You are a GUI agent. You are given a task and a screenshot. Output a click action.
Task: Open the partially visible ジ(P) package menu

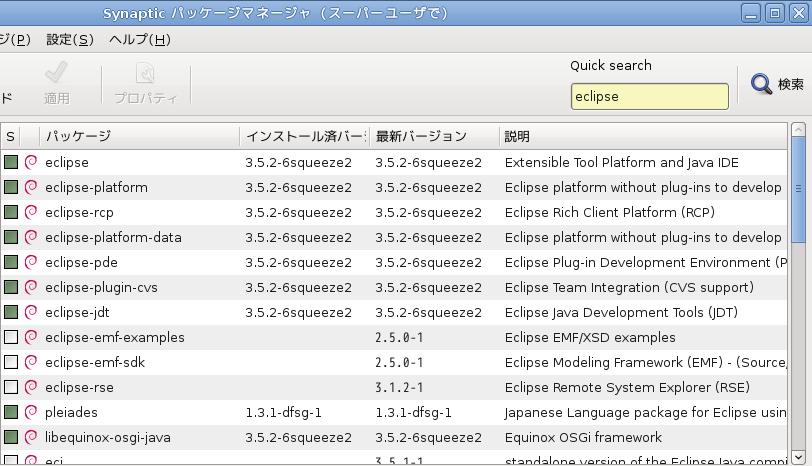(x=15, y=39)
